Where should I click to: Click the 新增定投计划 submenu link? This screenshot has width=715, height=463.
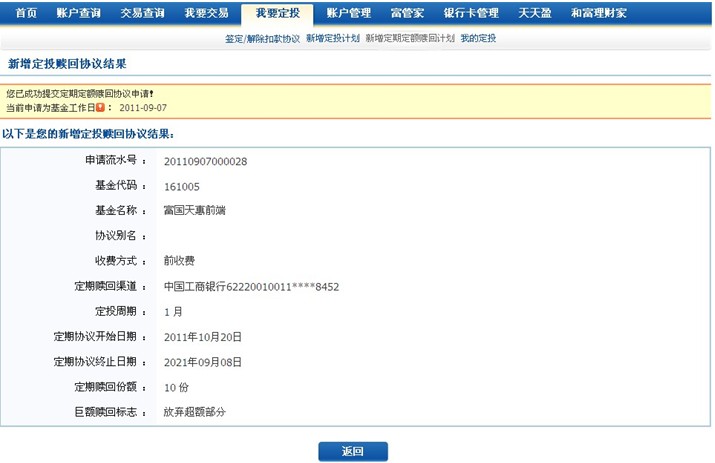pos(333,38)
